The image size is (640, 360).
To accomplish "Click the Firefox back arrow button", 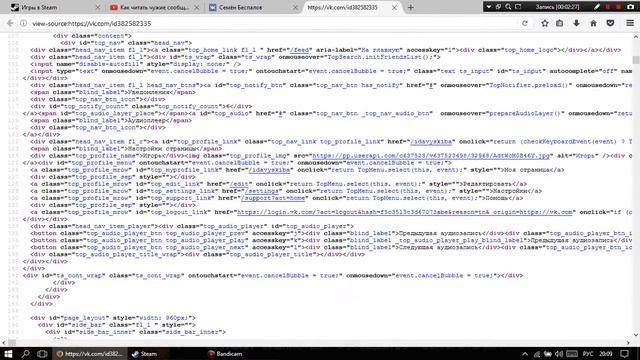I will click(10, 23).
